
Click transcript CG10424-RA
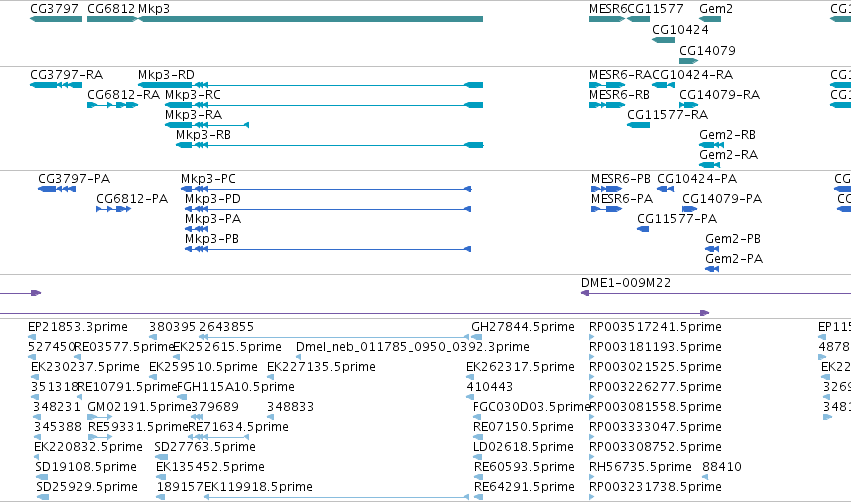pos(663,85)
